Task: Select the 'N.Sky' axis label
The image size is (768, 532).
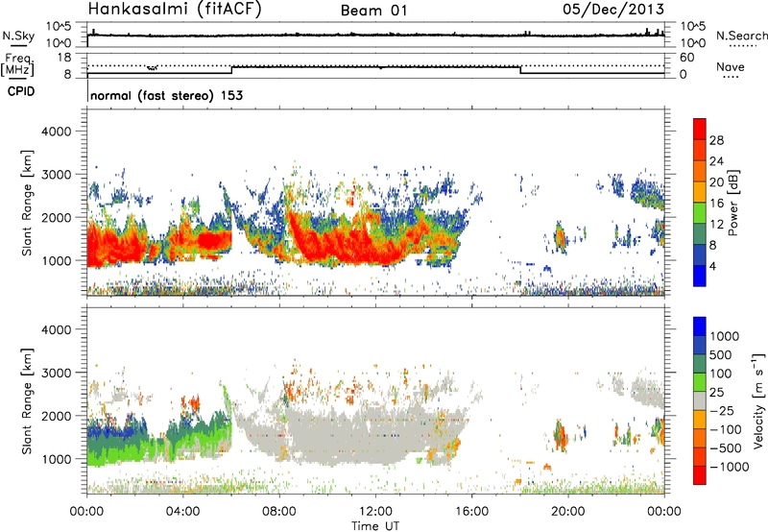Action: click(x=18, y=36)
